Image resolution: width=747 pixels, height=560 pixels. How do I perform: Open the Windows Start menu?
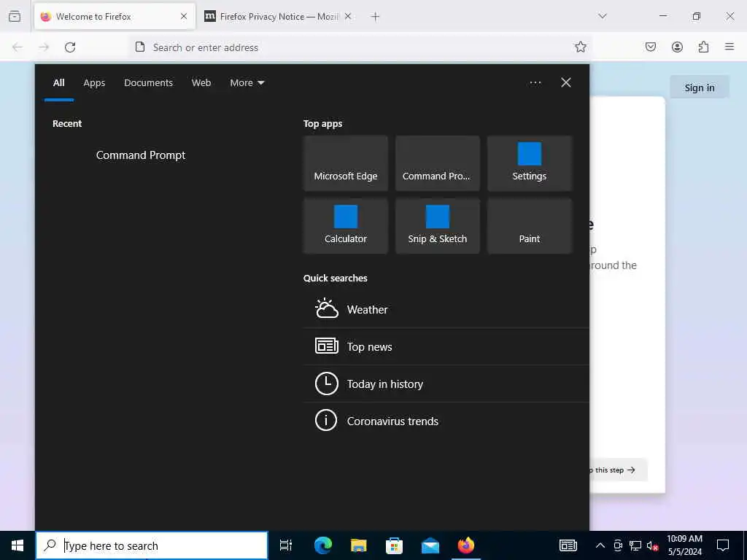(x=18, y=545)
